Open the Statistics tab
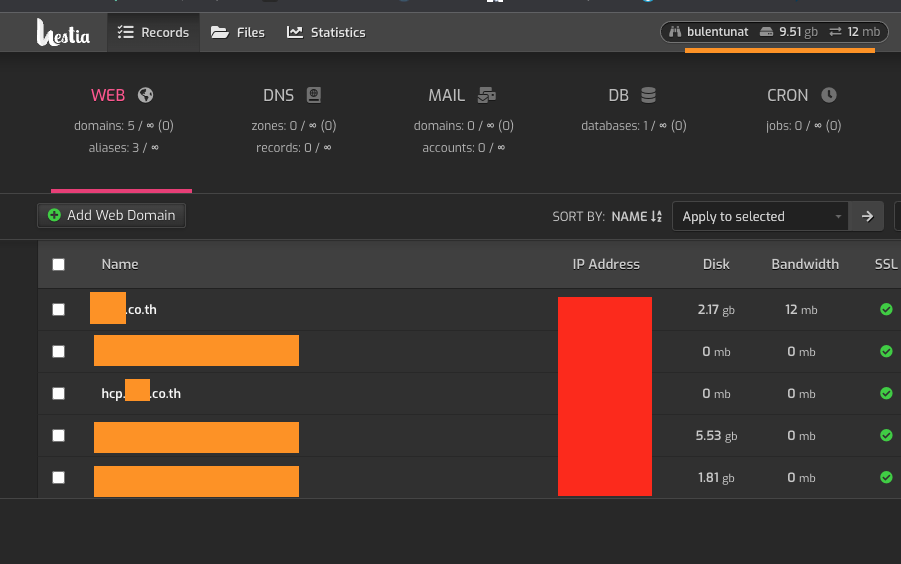The width and height of the screenshot is (901, 564). (326, 32)
